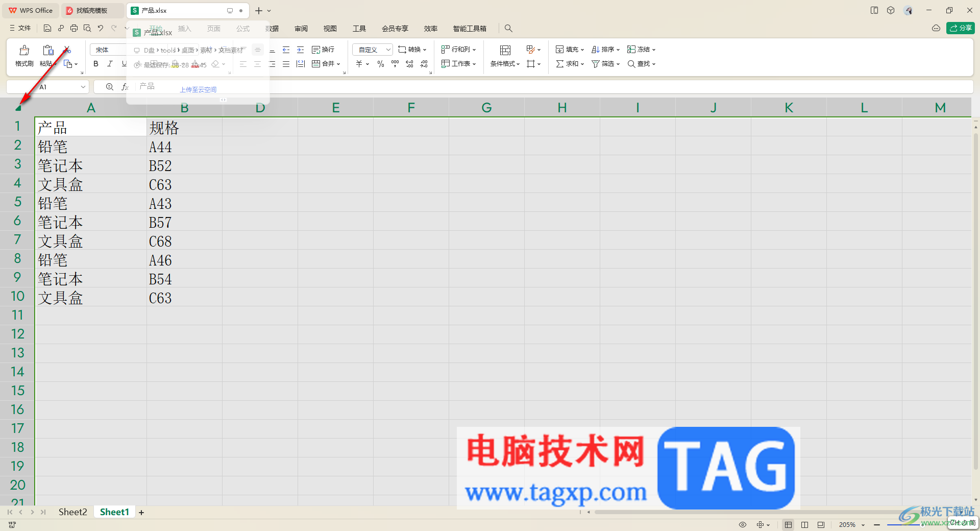
Task: Open the cell style table icon
Action: (531, 50)
